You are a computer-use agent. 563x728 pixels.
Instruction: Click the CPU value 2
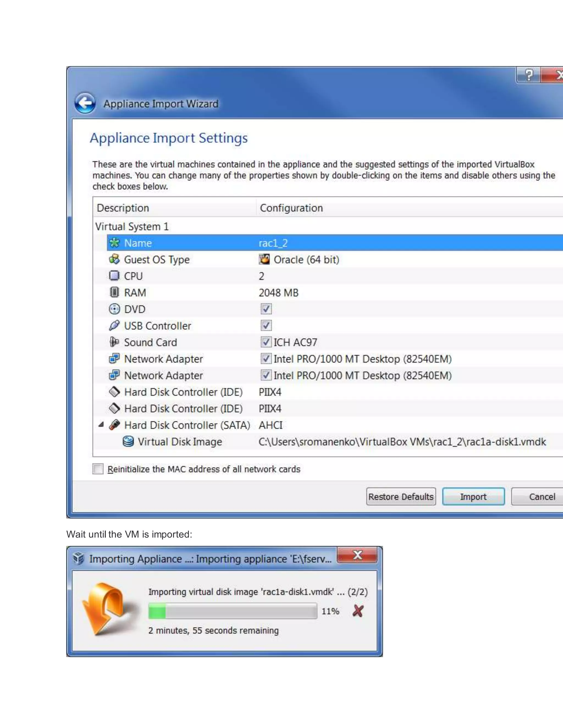coord(261,276)
